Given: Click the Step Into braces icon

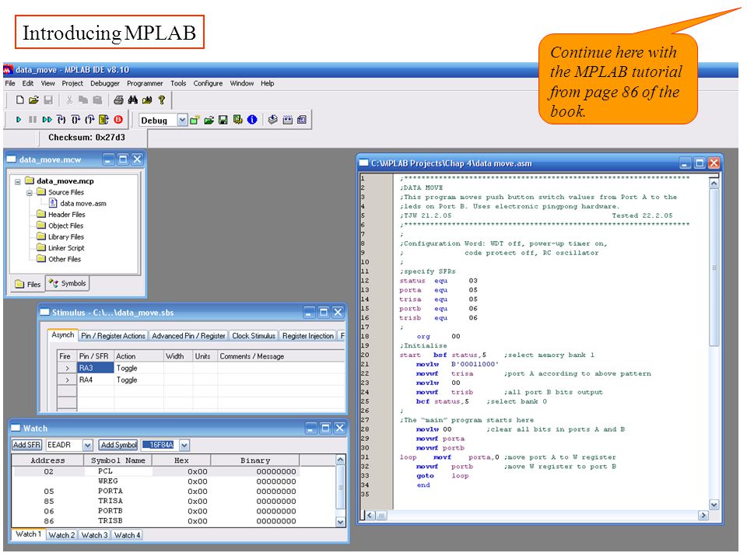Looking at the screenshot, I should pos(61,120).
